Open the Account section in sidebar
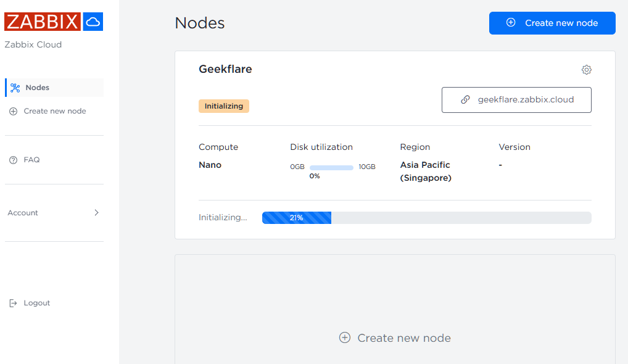This screenshot has height=364, width=628. tap(23, 213)
